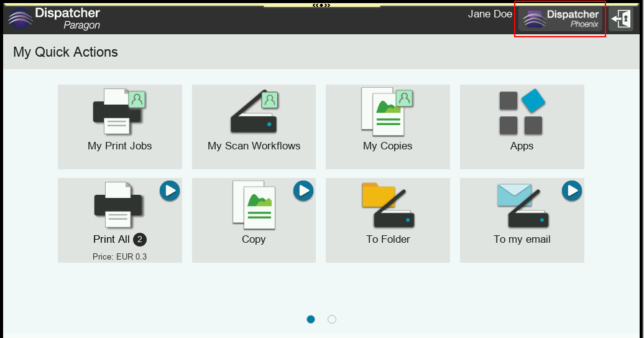This screenshot has height=338, width=644.
Task: Go to second page indicator dot
Action: tap(332, 319)
